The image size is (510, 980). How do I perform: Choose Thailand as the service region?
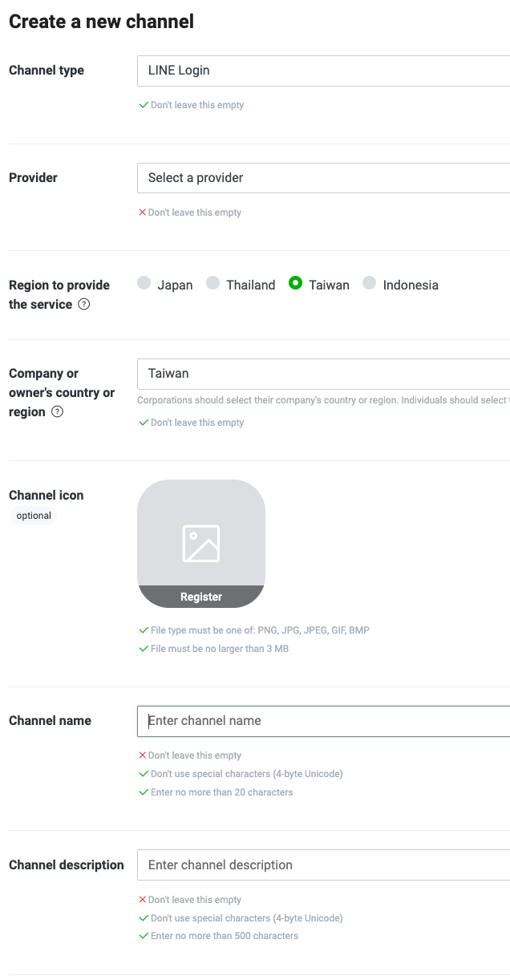(x=213, y=283)
